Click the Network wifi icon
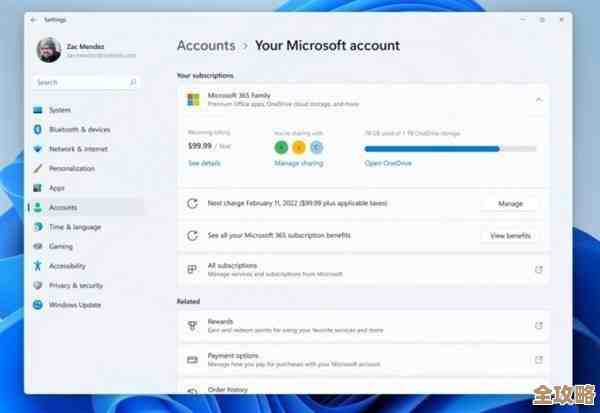Screen dimensions: 600x413 tap(38, 149)
